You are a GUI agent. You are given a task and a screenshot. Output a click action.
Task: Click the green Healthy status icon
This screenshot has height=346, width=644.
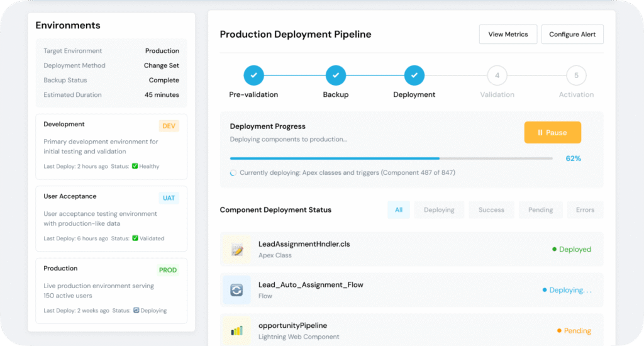135,167
